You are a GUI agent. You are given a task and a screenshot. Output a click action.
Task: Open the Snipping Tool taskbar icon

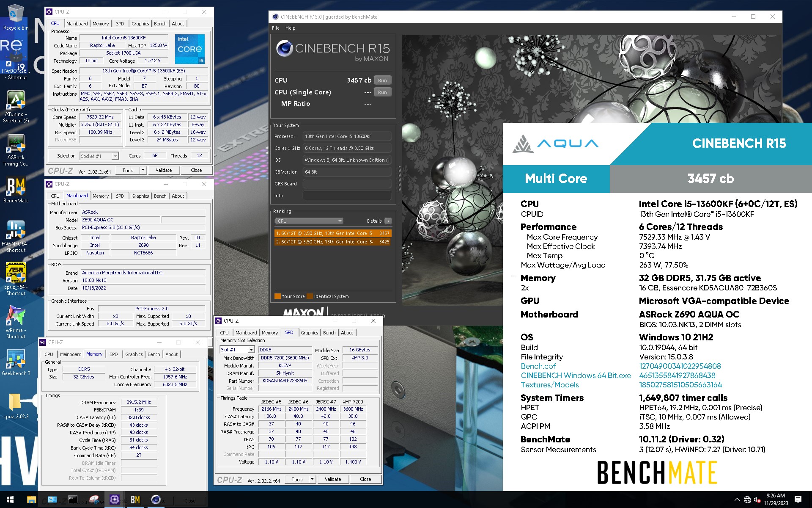tap(94, 500)
